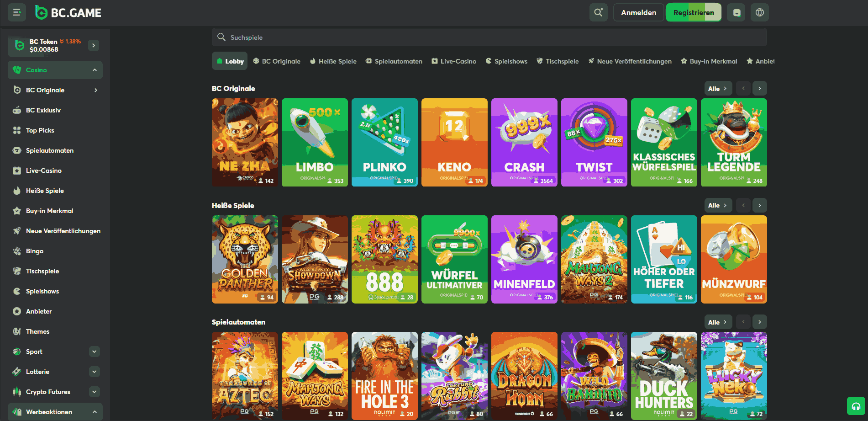
Task: Previous page of Spielautomaten row
Action: point(743,322)
